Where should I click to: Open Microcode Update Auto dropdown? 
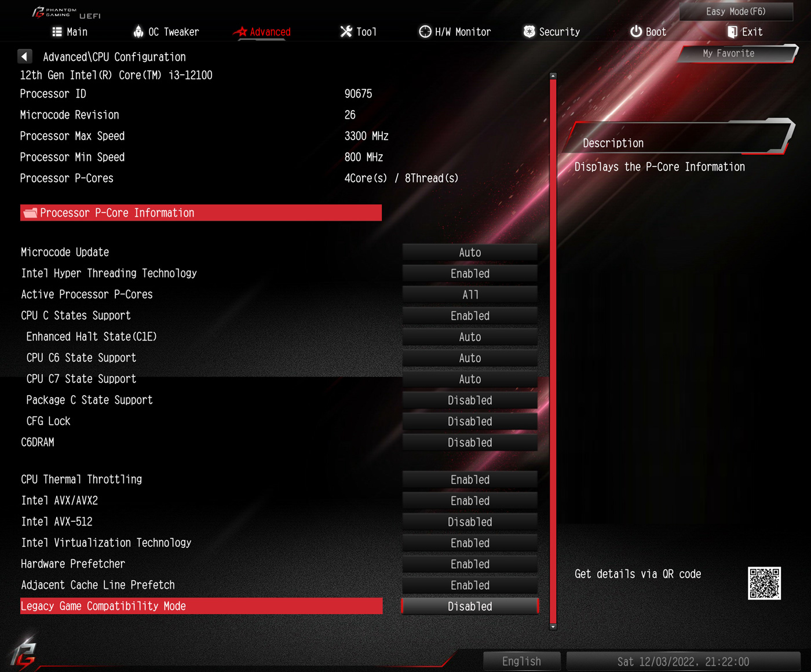pos(470,253)
